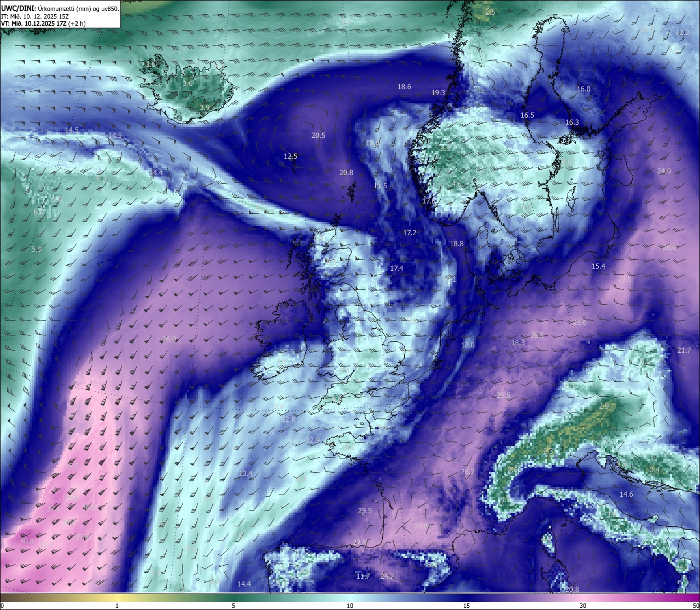The width and height of the screenshot is (700, 610).
Task: Click the 1 tick on the color scale
Action: [x=117, y=606]
